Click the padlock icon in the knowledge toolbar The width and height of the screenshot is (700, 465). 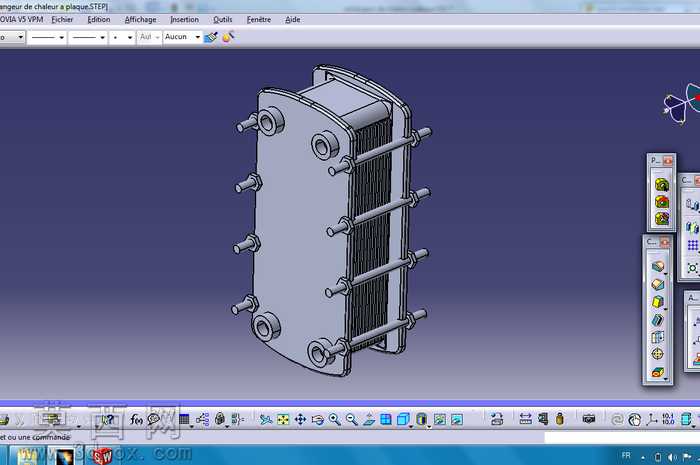pos(220,419)
